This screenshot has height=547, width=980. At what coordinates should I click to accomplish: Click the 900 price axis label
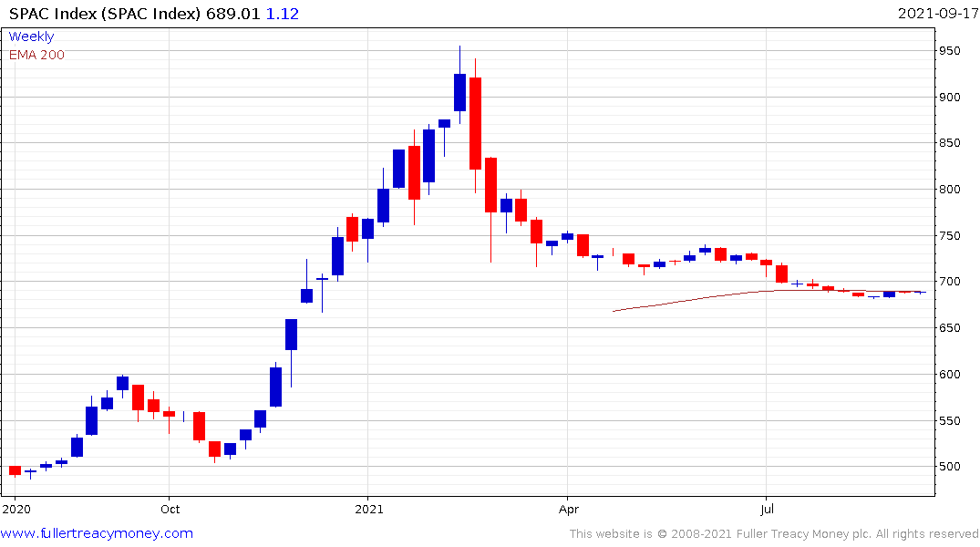[x=949, y=97]
